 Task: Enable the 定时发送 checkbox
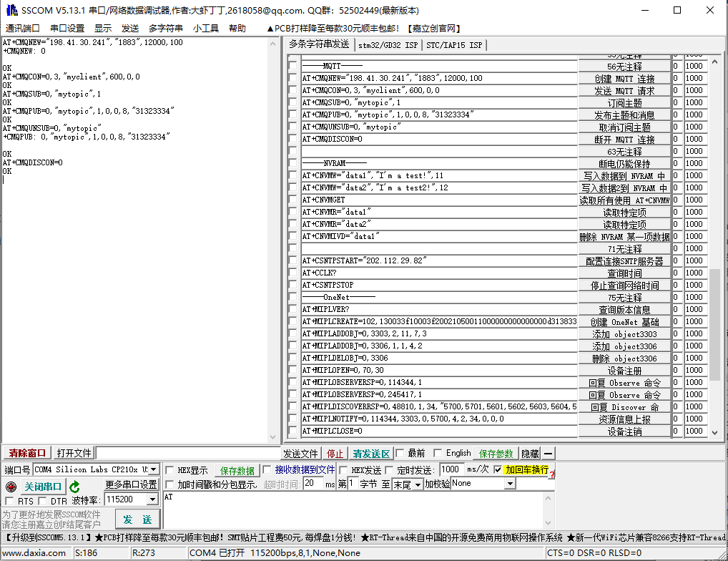click(389, 470)
